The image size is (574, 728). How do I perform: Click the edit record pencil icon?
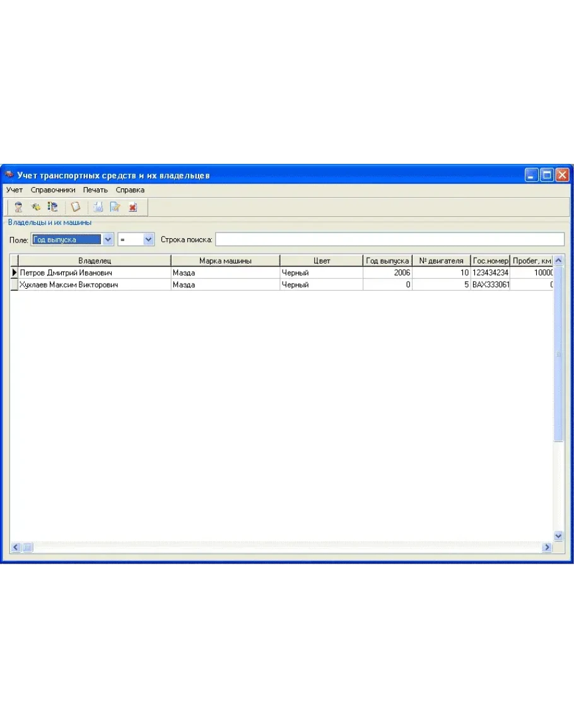click(115, 207)
